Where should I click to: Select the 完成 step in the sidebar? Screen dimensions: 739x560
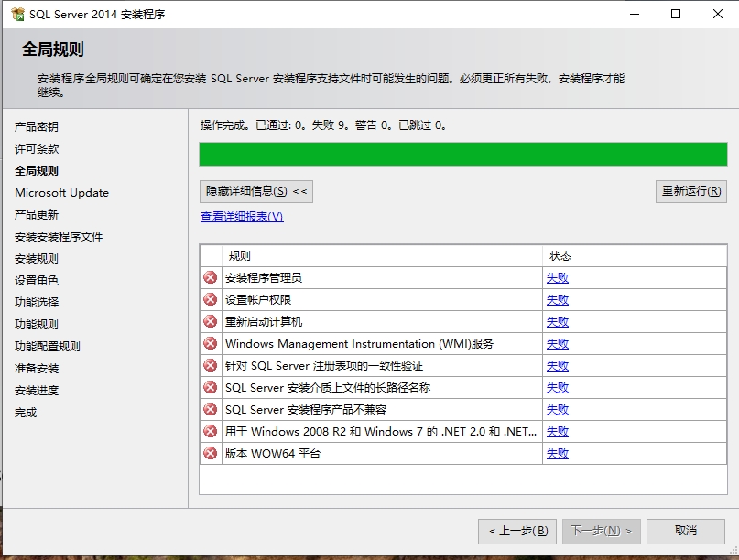[x=26, y=413]
